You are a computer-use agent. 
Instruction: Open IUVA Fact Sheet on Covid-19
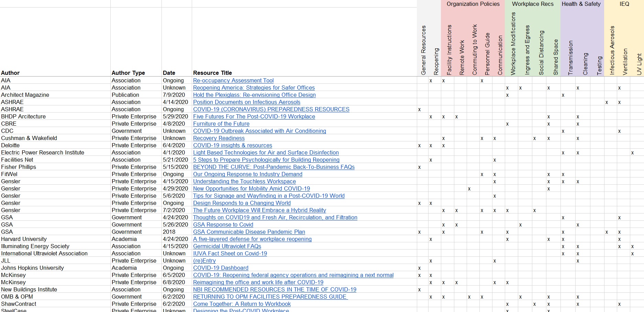230,253
